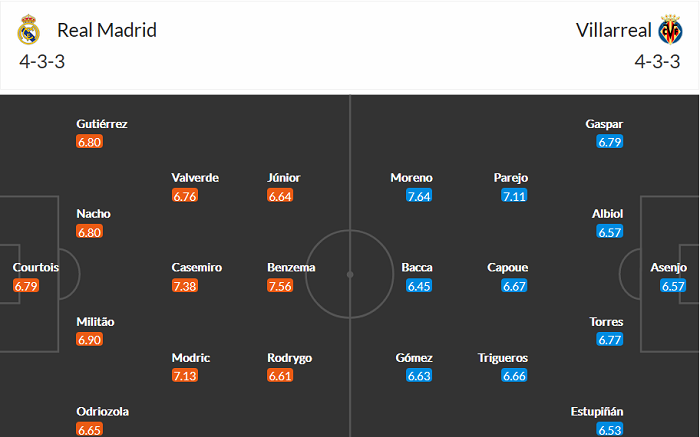Select Gutiérrez at left back

click(x=102, y=124)
